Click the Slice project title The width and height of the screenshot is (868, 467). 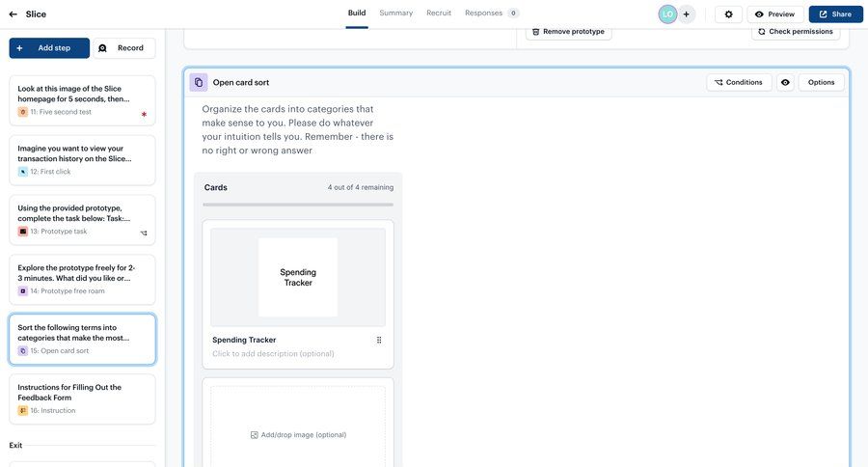(36, 14)
